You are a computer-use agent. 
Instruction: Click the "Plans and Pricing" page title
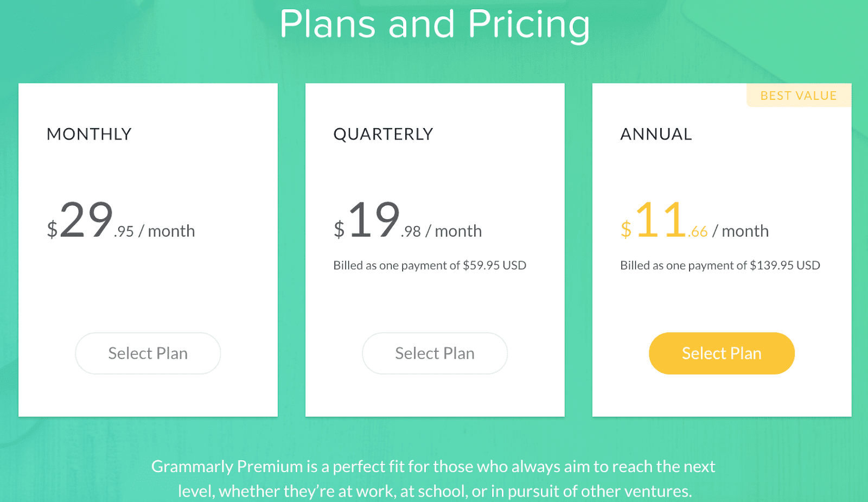(x=435, y=24)
